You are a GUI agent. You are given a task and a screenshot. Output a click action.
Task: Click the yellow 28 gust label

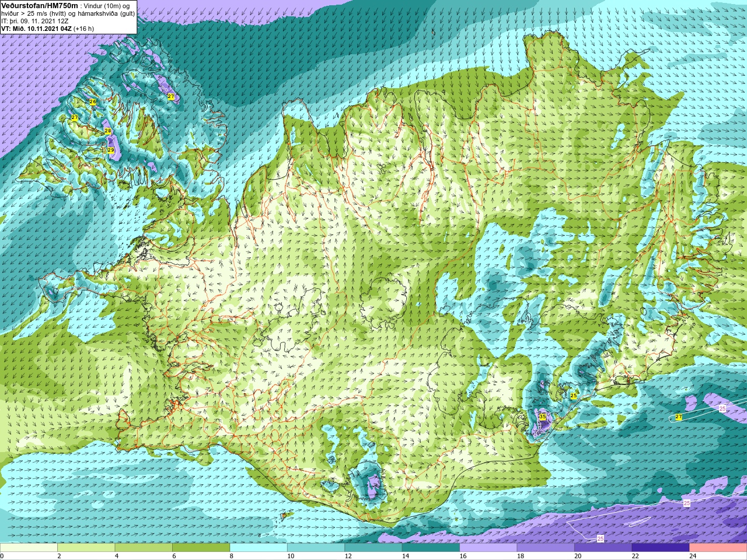tap(107, 131)
